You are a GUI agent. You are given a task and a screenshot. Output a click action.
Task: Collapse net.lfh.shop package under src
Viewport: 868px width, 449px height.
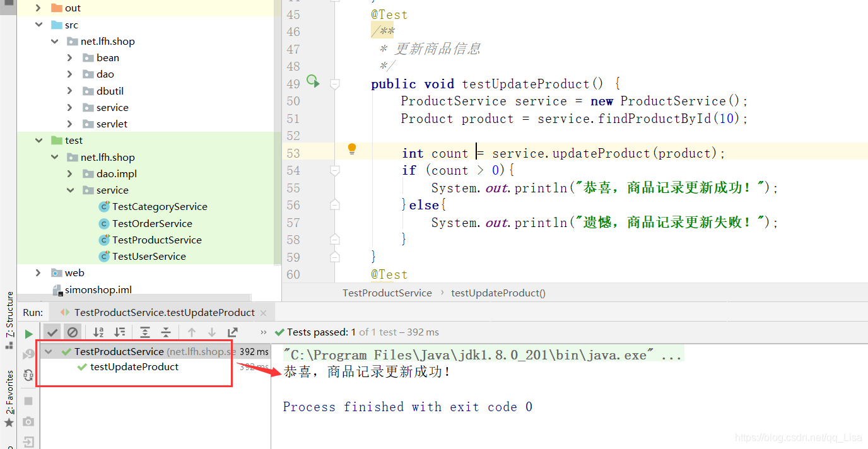point(55,41)
